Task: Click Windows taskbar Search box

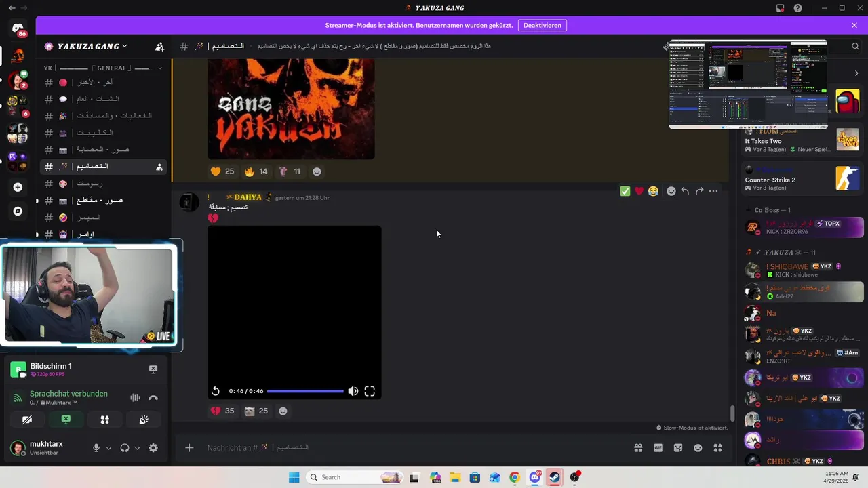Action: click(x=354, y=477)
